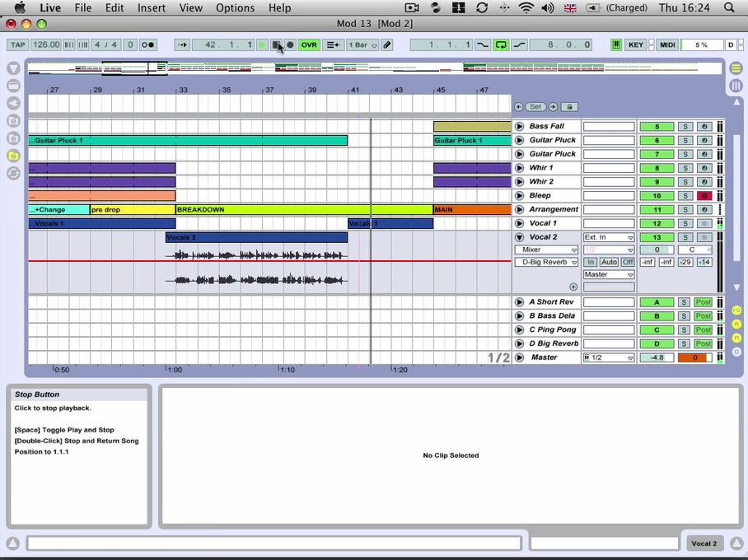Toggle the lock envelopes icon

tap(569, 107)
